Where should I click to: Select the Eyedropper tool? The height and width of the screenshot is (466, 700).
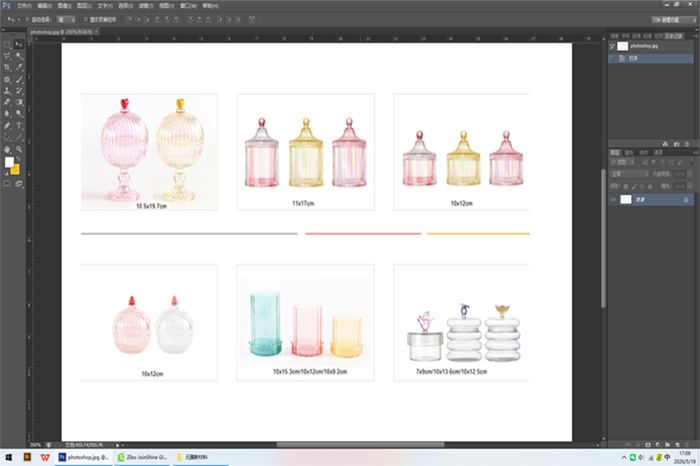click(x=19, y=67)
